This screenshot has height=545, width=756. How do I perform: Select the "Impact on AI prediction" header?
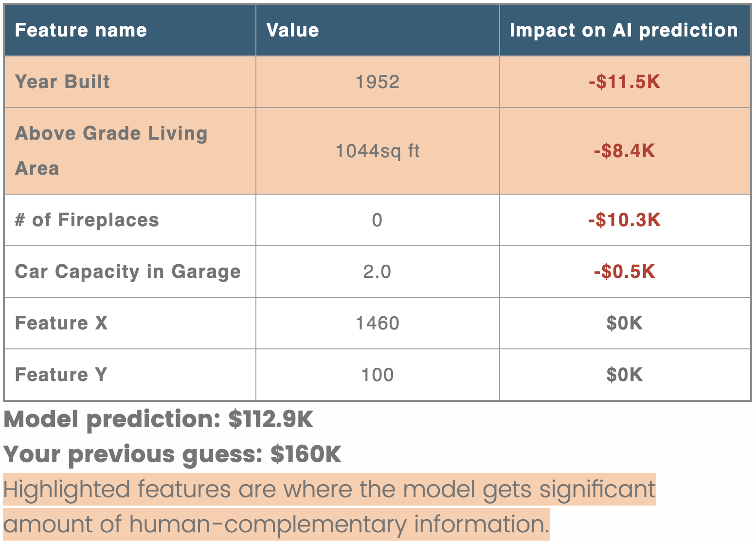click(624, 30)
